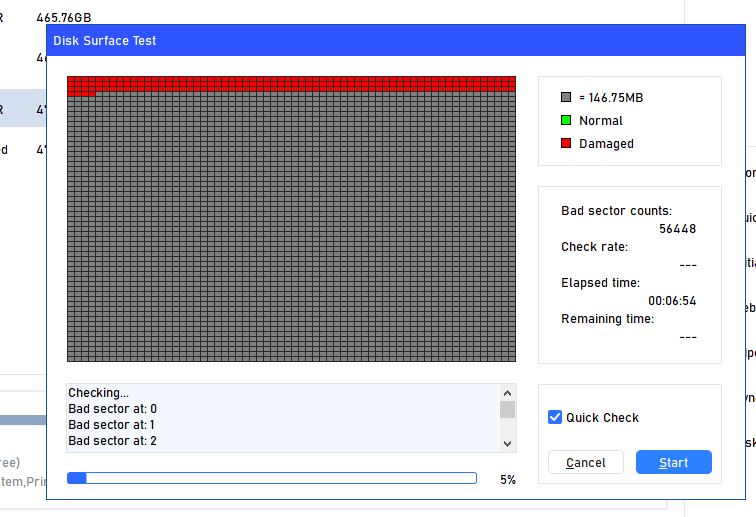756x517 pixels.
Task: Click the 465.76GB disk entry in the background
Action: 63,18
